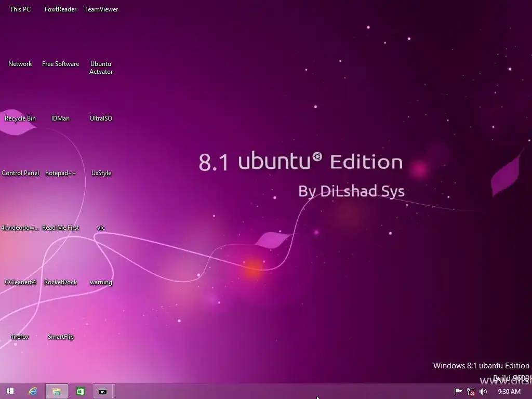Select the Ubuntu Actvator desktop shortcut

pyautogui.click(x=101, y=68)
